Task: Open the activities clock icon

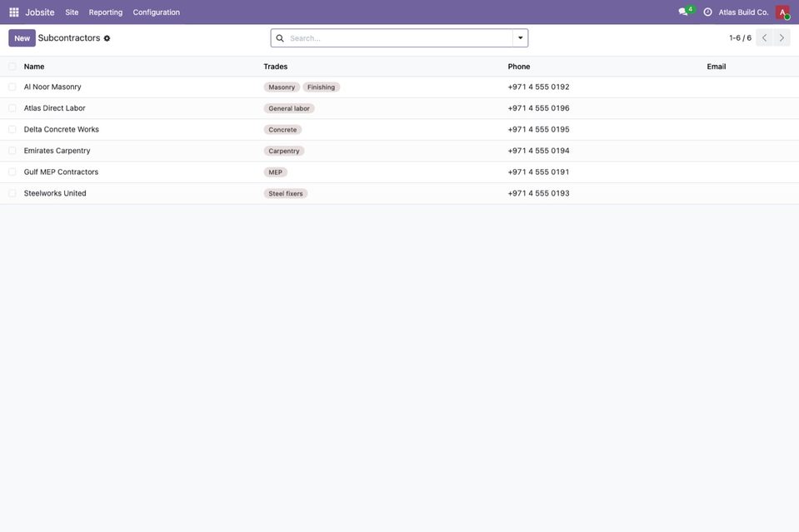Action: pos(708,12)
